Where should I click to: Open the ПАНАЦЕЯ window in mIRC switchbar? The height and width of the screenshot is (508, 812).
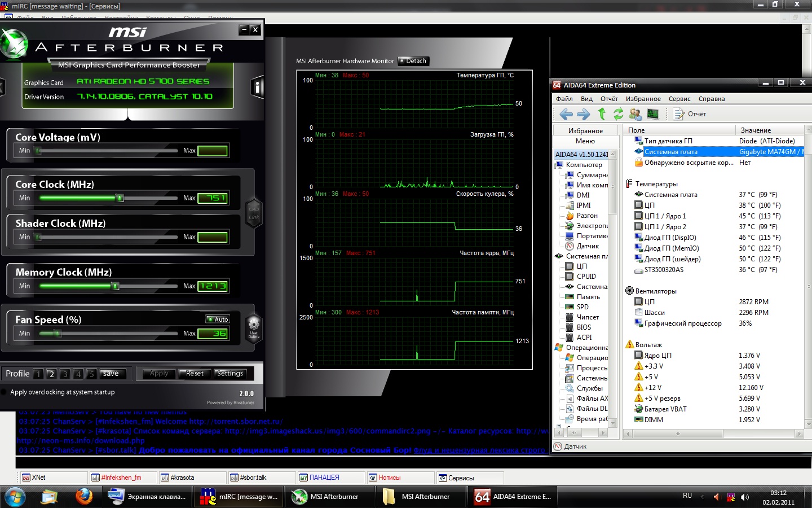(330, 478)
